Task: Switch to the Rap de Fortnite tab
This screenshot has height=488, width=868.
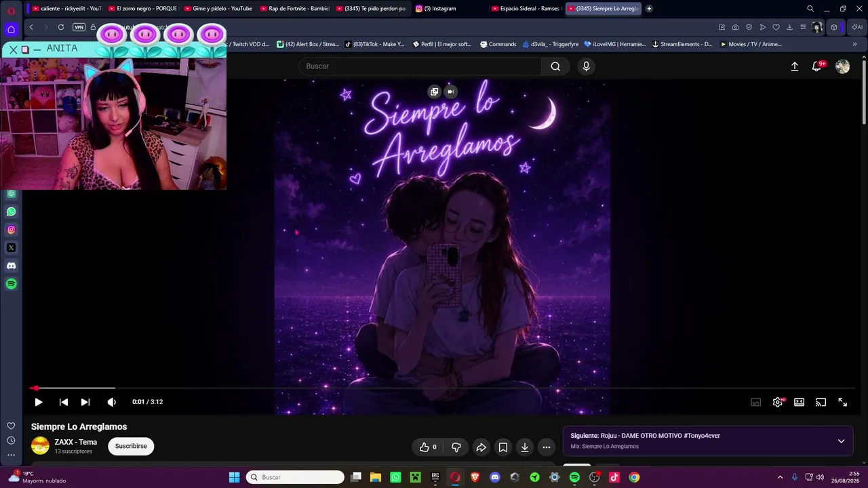Action: click(296, 9)
